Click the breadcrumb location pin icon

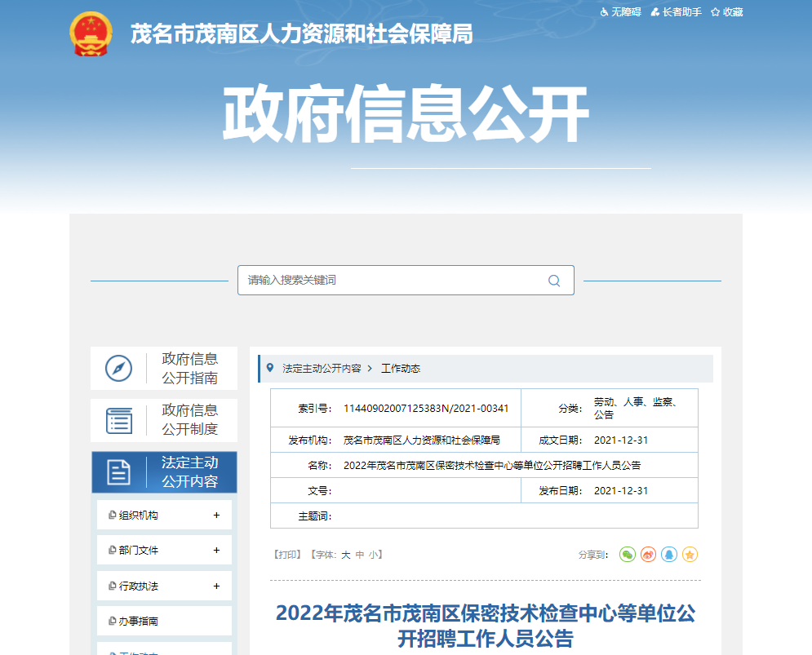(x=270, y=368)
